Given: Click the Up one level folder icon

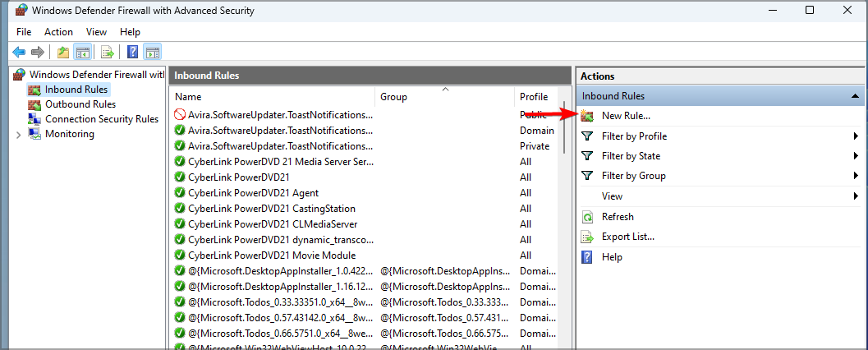Looking at the screenshot, I should pos(63,53).
